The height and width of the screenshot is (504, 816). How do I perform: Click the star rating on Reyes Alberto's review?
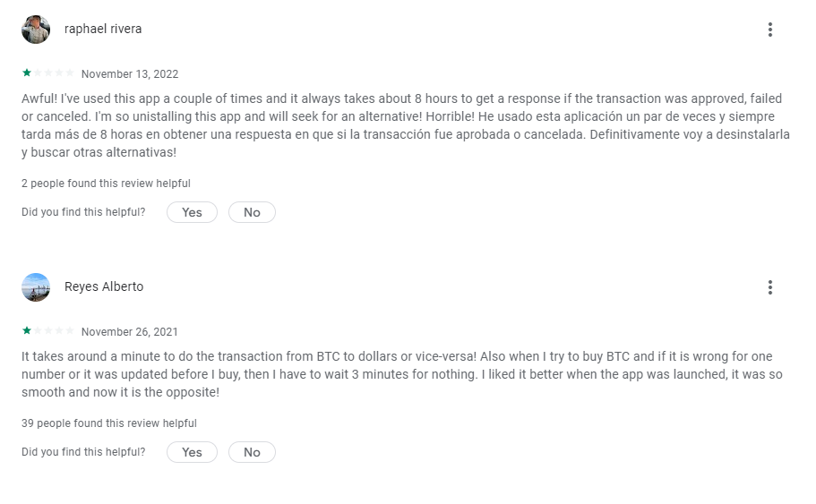click(x=47, y=331)
